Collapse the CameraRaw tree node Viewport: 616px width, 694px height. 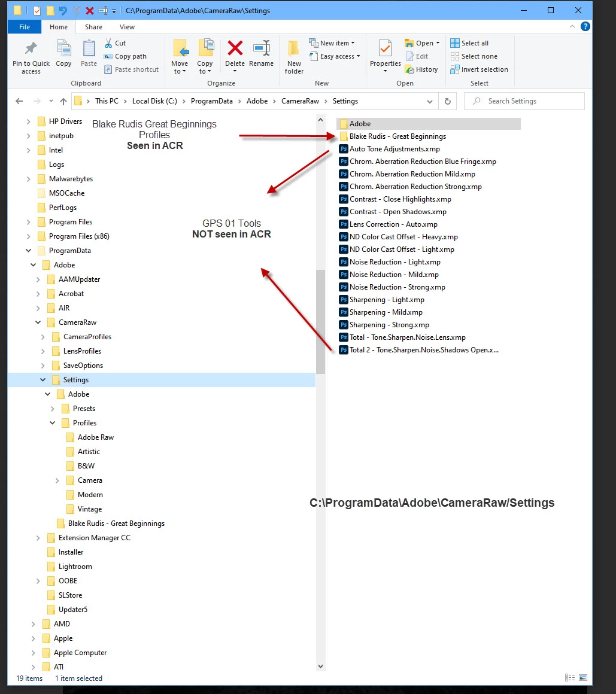point(38,322)
